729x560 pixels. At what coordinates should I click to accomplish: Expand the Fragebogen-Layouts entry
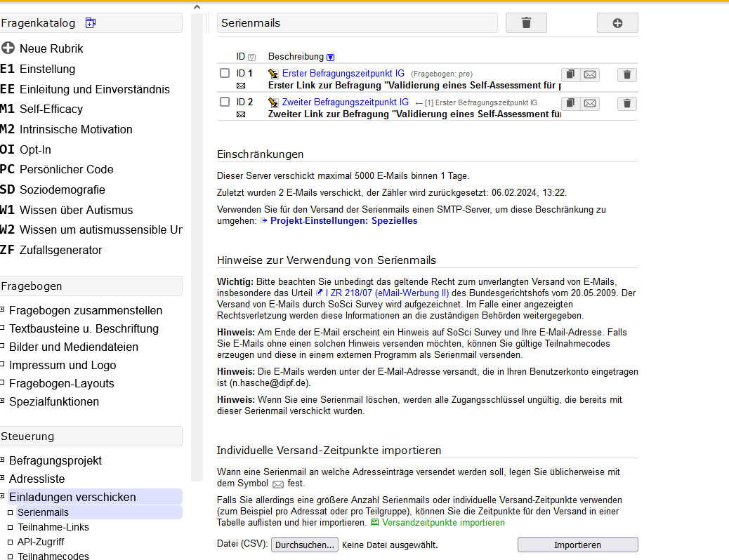2,383
